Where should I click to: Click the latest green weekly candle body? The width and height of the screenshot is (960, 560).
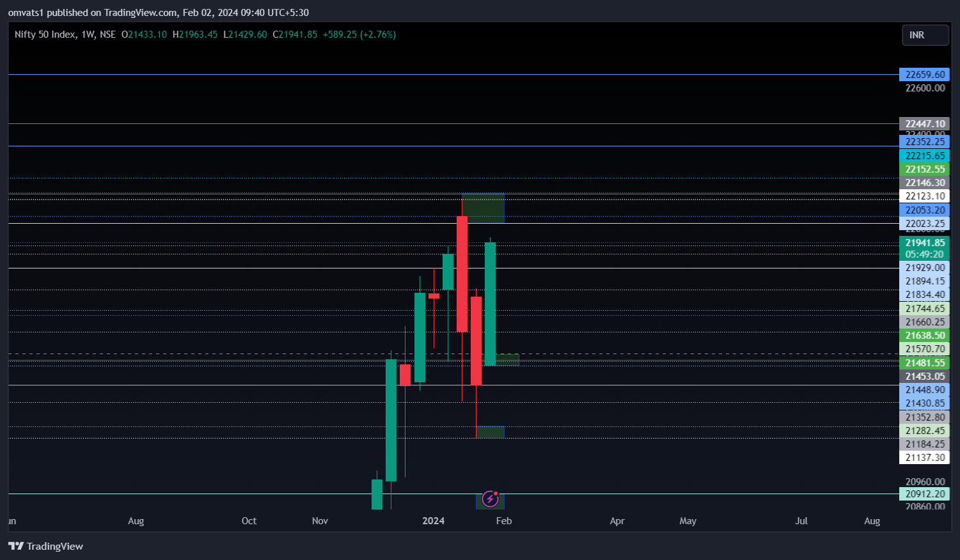[x=491, y=304]
